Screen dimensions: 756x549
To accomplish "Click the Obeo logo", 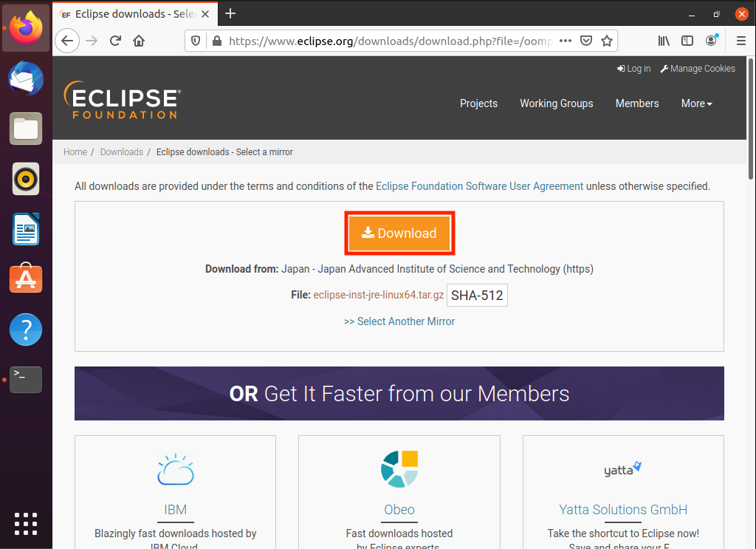I will click(399, 469).
